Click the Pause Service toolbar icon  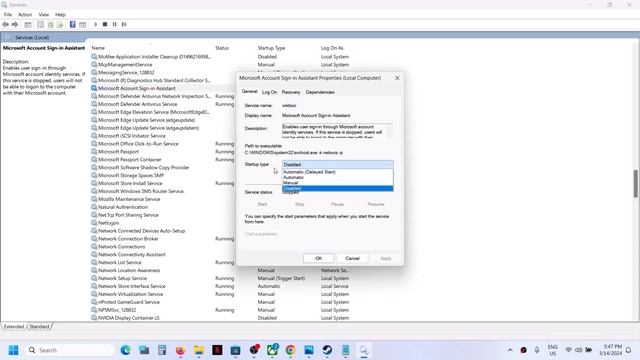[x=114, y=24]
